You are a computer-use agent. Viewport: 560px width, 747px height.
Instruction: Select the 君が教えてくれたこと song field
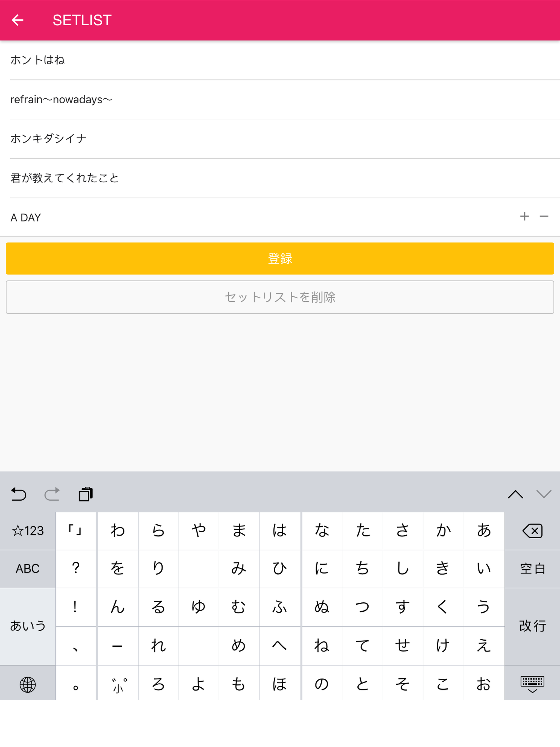(285, 178)
